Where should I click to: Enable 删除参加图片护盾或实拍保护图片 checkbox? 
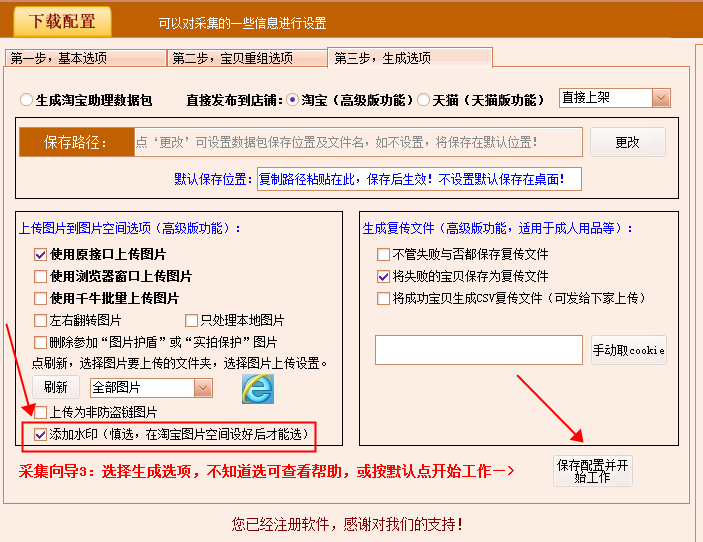click(40, 343)
